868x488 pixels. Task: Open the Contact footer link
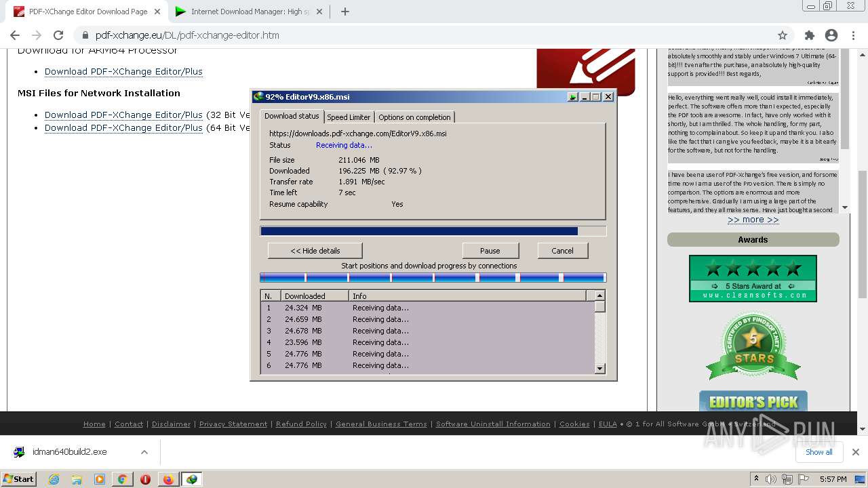point(129,424)
